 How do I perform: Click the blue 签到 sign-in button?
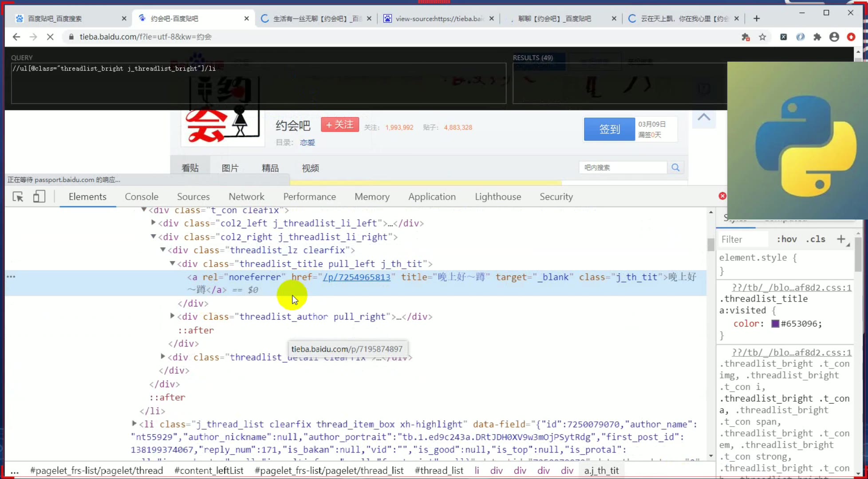pyautogui.click(x=609, y=129)
